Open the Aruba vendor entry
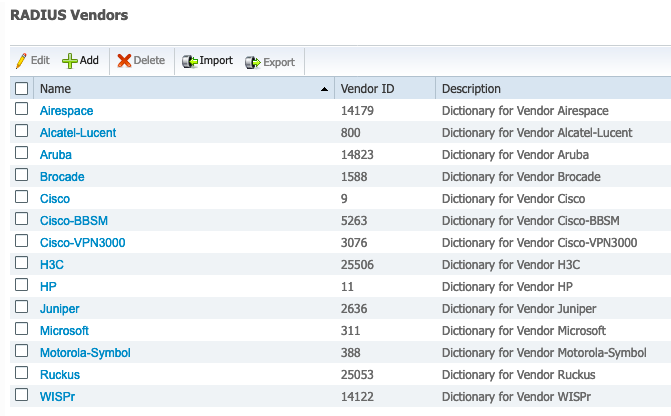671x416 pixels. click(56, 155)
